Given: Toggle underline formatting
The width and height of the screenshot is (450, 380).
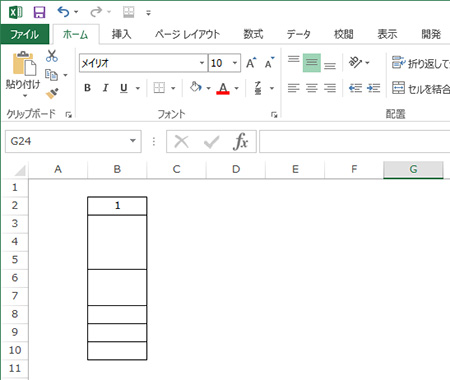Looking at the screenshot, I should 124,88.
